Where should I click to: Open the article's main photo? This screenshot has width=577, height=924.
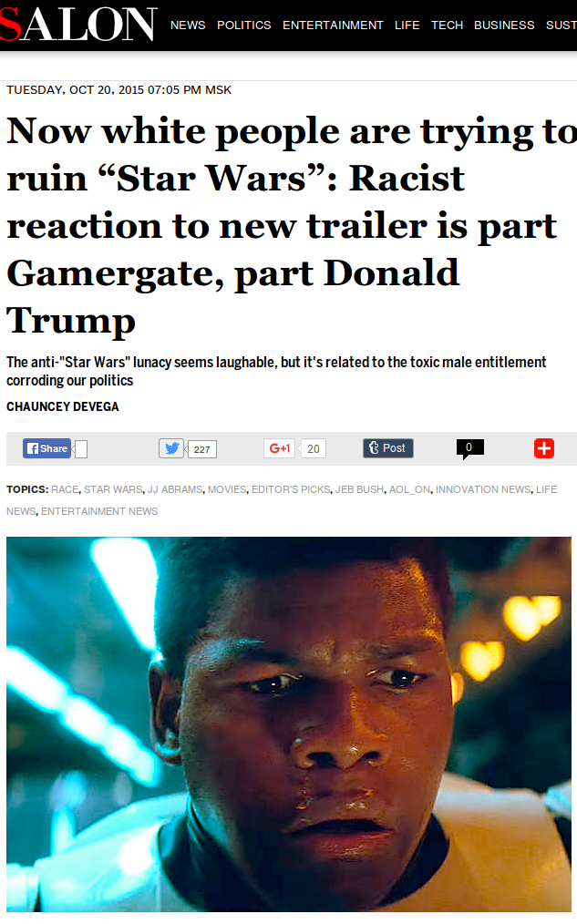pyautogui.click(x=289, y=724)
